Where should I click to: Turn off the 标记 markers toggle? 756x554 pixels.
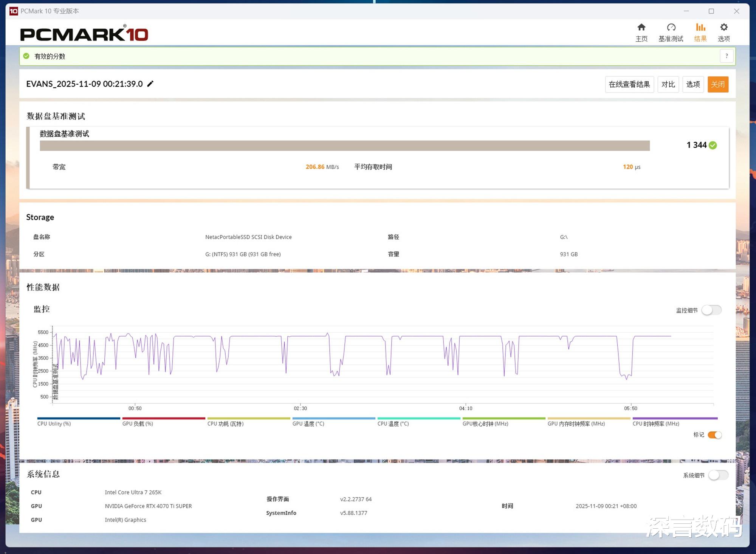[x=714, y=435]
